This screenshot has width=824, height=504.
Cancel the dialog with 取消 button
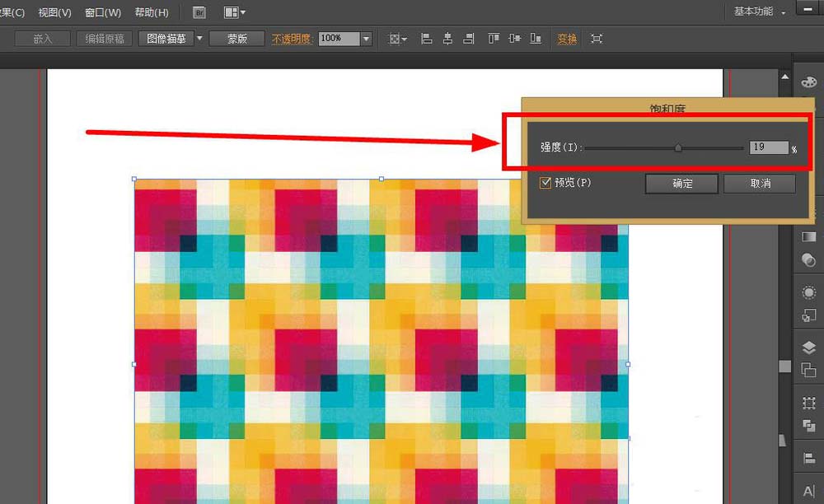click(x=760, y=184)
